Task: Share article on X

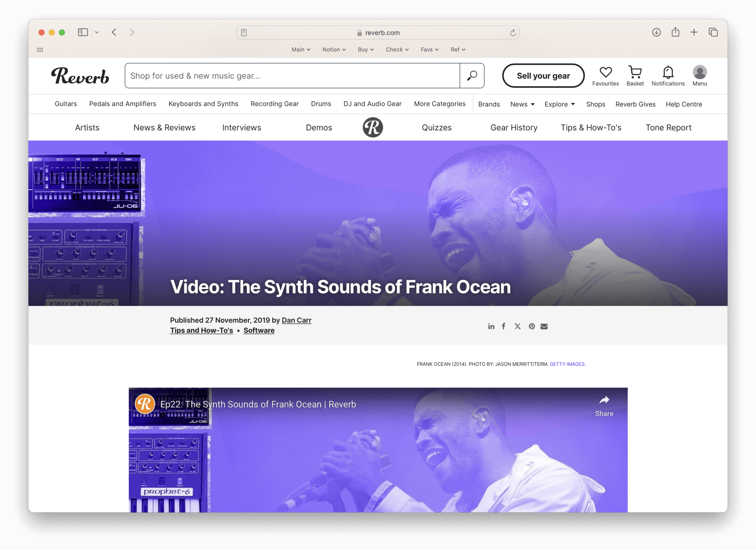Action: click(x=517, y=326)
